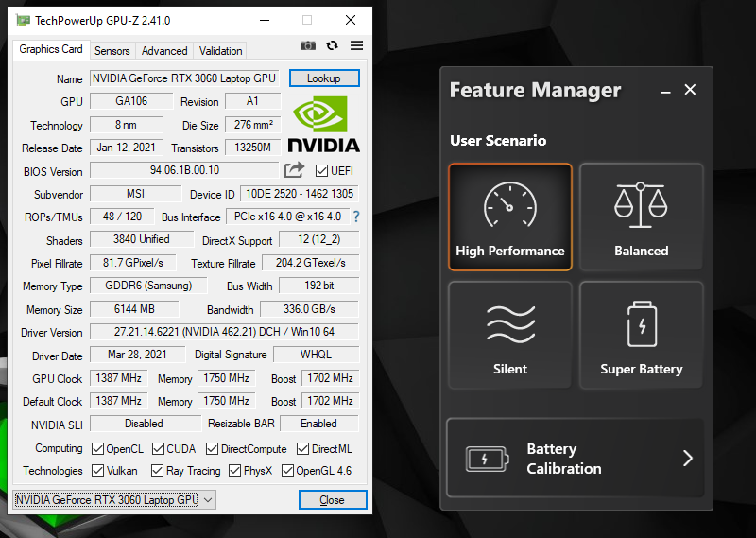Click the DirectX Support 12 (12_2) value
Image resolution: width=756 pixels, height=538 pixels.
coord(318,239)
